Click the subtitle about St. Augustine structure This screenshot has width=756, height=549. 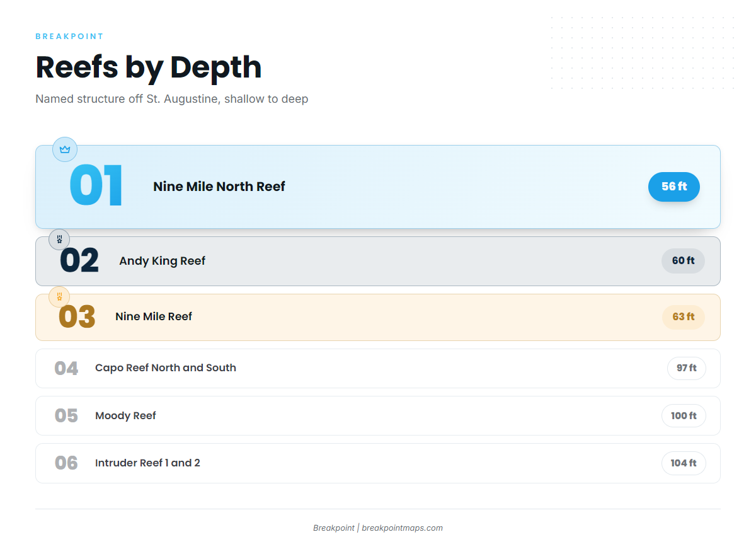click(x=172, y=99)
